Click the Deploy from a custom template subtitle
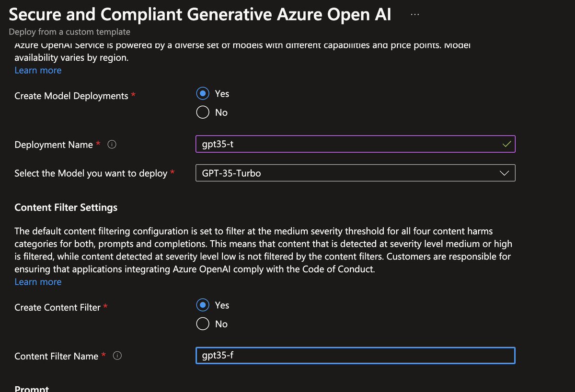The height and width of the screenshot is (392, 575). (x=69, y=32)
